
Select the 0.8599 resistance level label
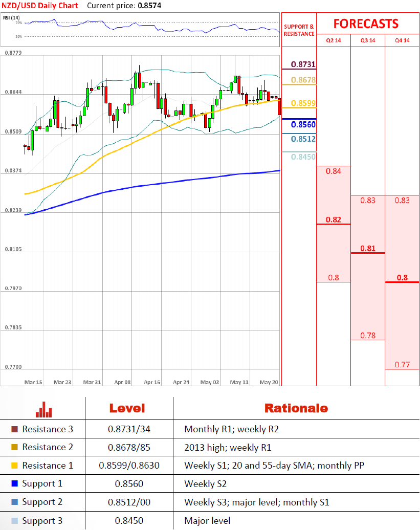click(x=303, y=103)
